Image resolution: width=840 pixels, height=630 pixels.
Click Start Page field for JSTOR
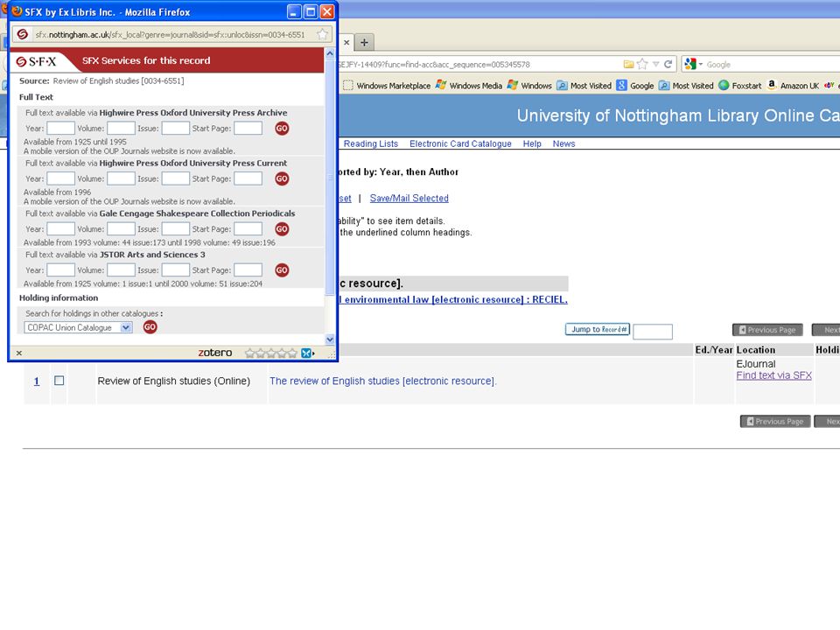(248, 270)
